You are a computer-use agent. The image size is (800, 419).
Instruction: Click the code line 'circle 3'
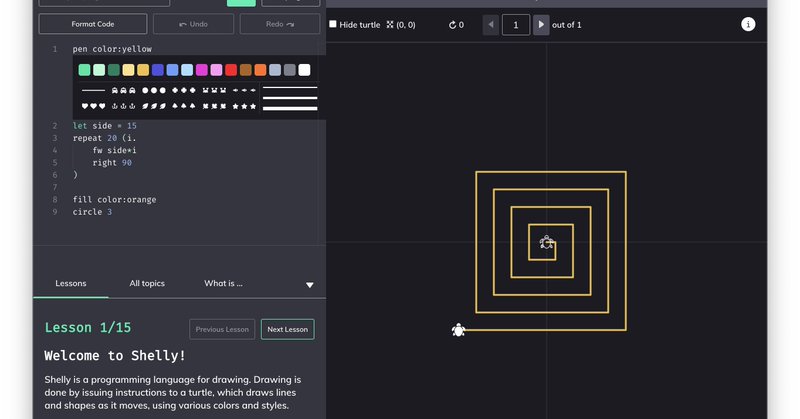(92, 212)
